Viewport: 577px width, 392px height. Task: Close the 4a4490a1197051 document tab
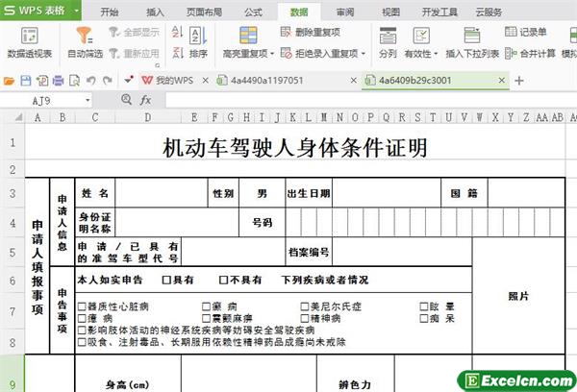pos(353,80)
